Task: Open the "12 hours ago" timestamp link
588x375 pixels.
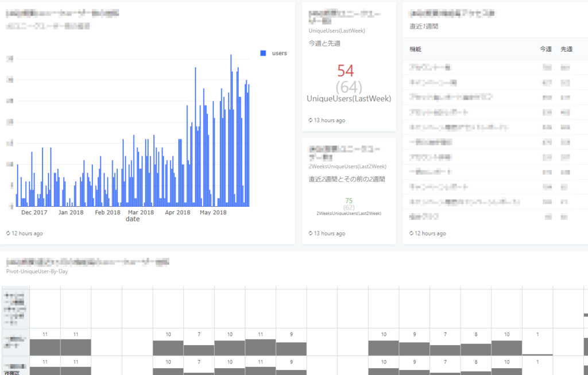Action: tap(28, 233)
